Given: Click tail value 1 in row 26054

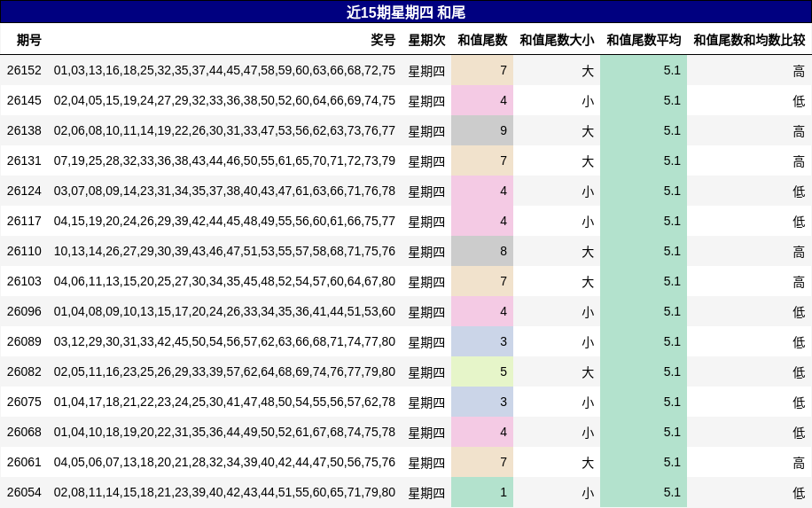Looking at the screenshot, I should [x=482, y=492].
